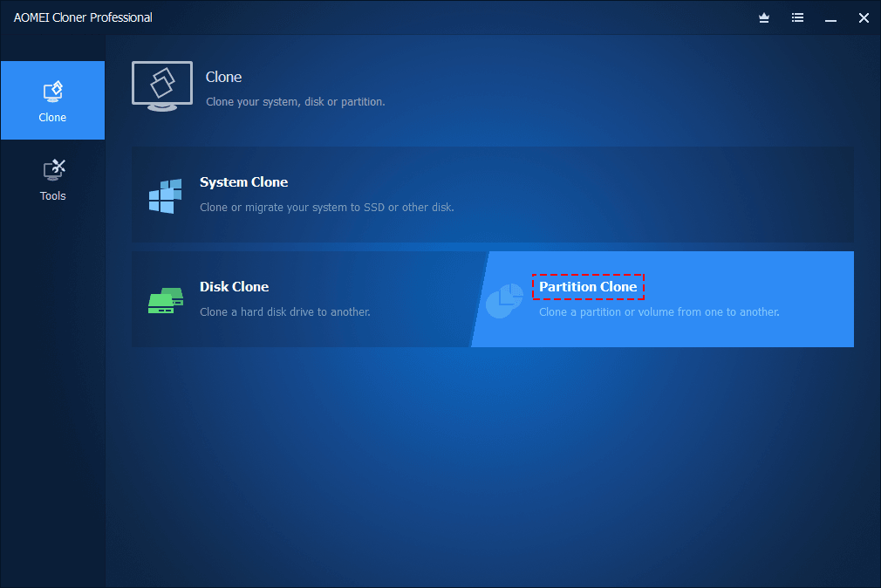
Task: Select the Partition Clone option
Action: pos(663,299)
